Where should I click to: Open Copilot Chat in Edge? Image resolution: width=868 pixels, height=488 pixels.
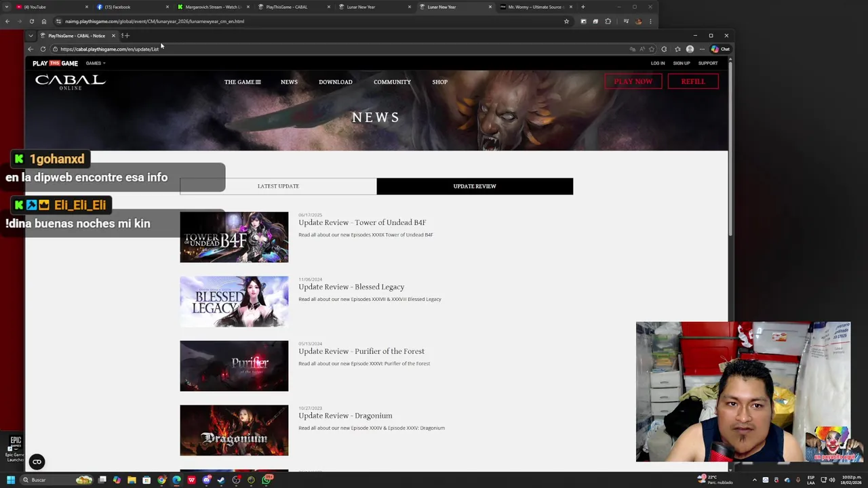point(720,49)
